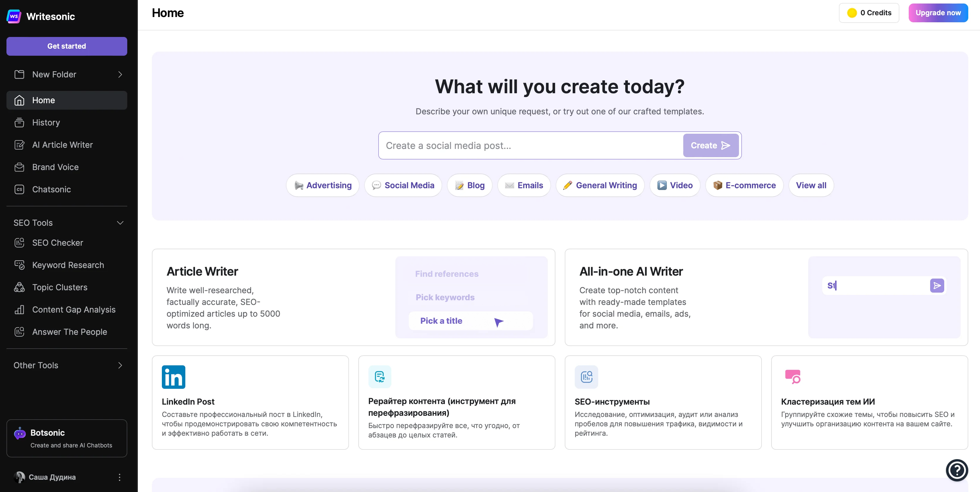Image resolution: width=980 pixels, height=492 pixels.
Task: Click the Writesonic logo icon
Action: pyautogui.click(x=14, y=16)
